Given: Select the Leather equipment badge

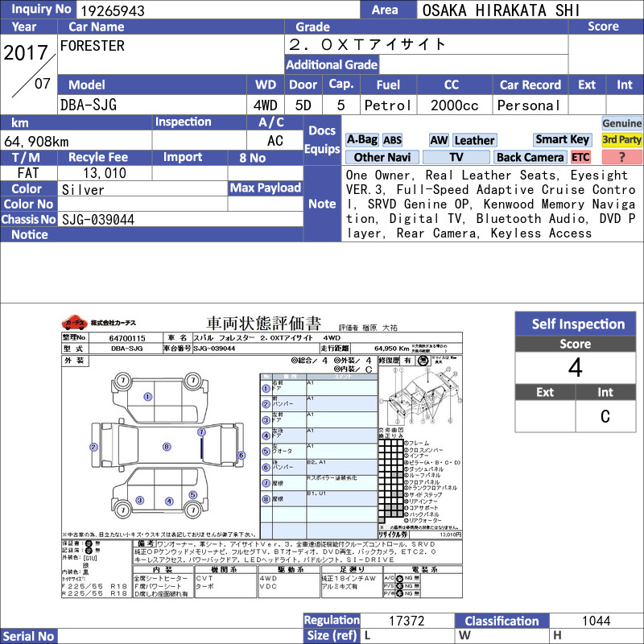Looking at the screenshot, I should [474, 140].
